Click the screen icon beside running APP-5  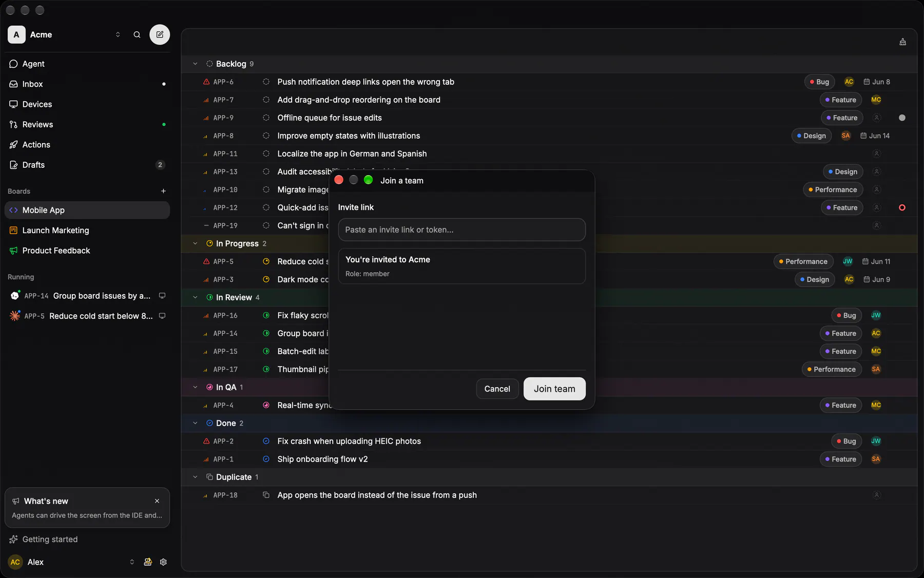[162, 316]
